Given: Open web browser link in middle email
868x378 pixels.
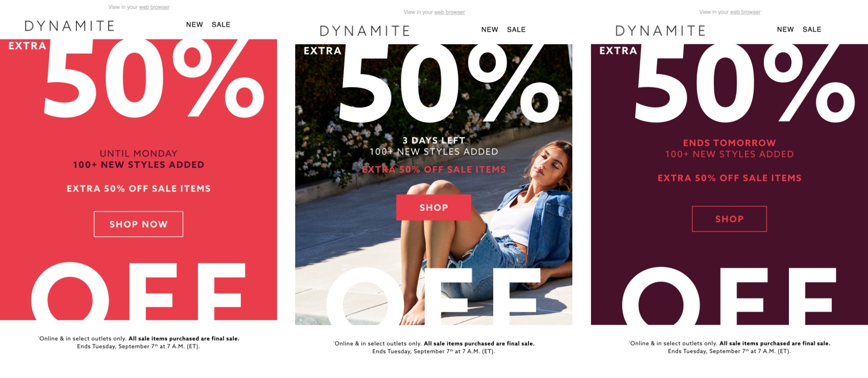Looking at the screenshot, I should (x=449, y=12).
